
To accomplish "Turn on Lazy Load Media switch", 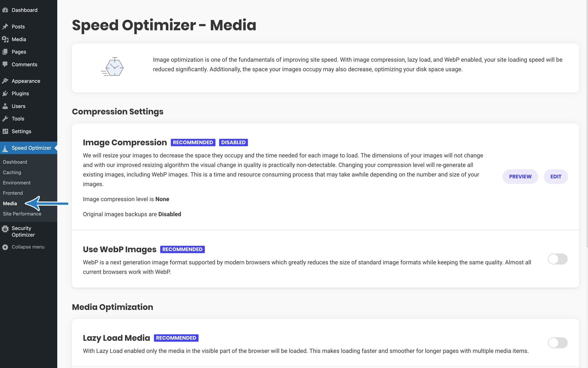I will (557, 343).
